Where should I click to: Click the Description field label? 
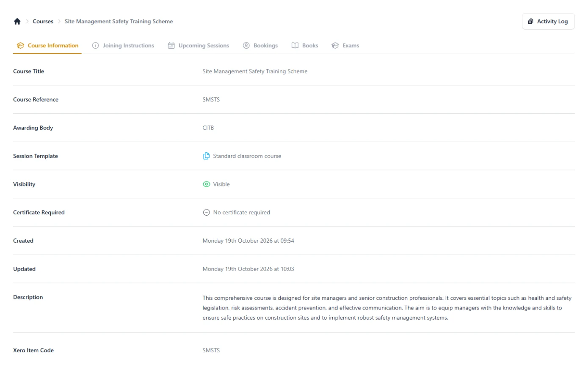point(28,297)
